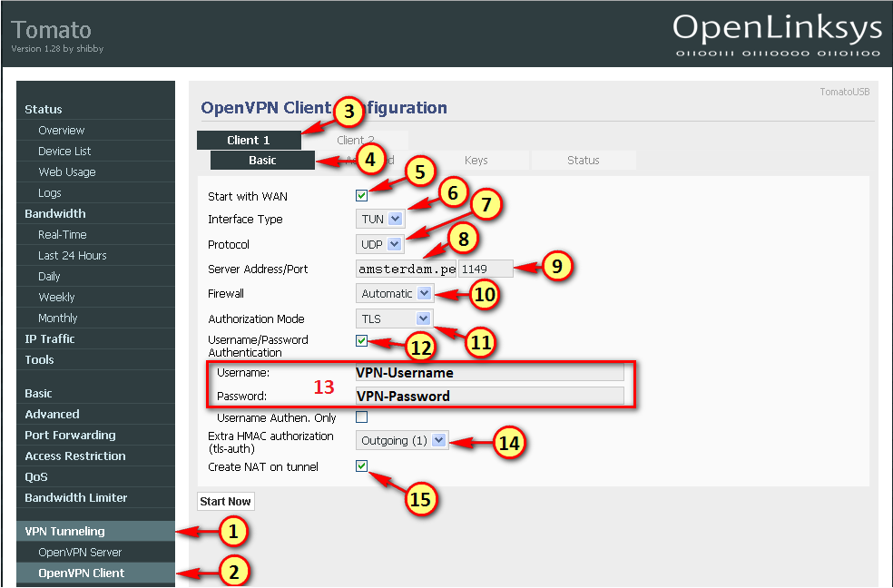Open Access Restriction in the sidebar
Screen dimensions: 893x588
click(x=95, y=456)
